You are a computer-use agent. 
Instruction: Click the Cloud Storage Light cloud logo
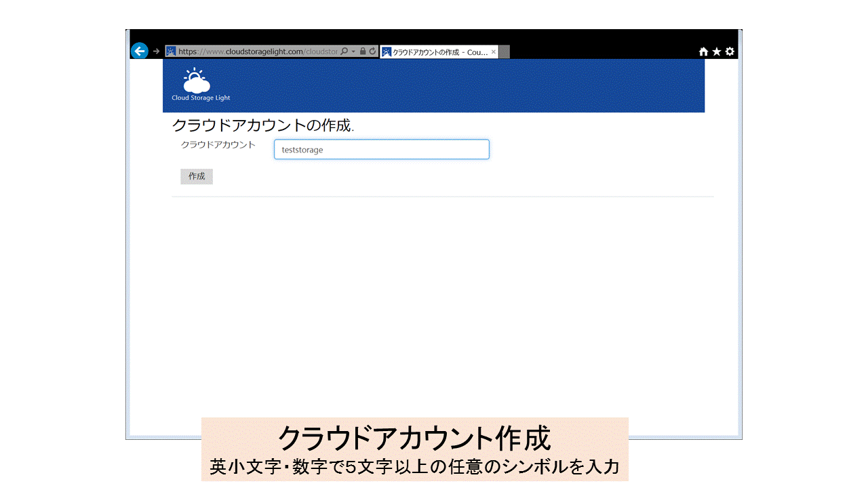click(x=197, y=81)
